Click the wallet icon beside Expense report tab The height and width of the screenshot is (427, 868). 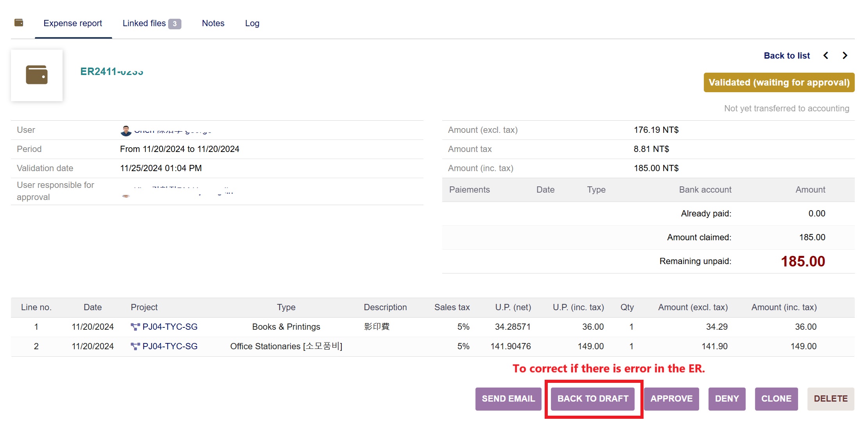click(x=19, y=23)
